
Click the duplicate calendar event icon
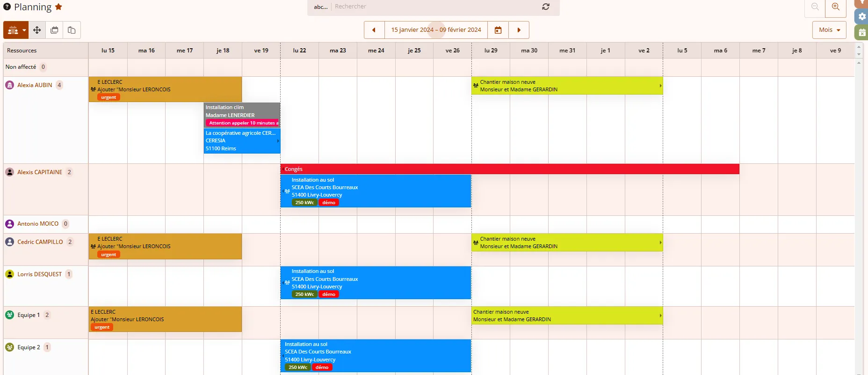tap(54, 30)
